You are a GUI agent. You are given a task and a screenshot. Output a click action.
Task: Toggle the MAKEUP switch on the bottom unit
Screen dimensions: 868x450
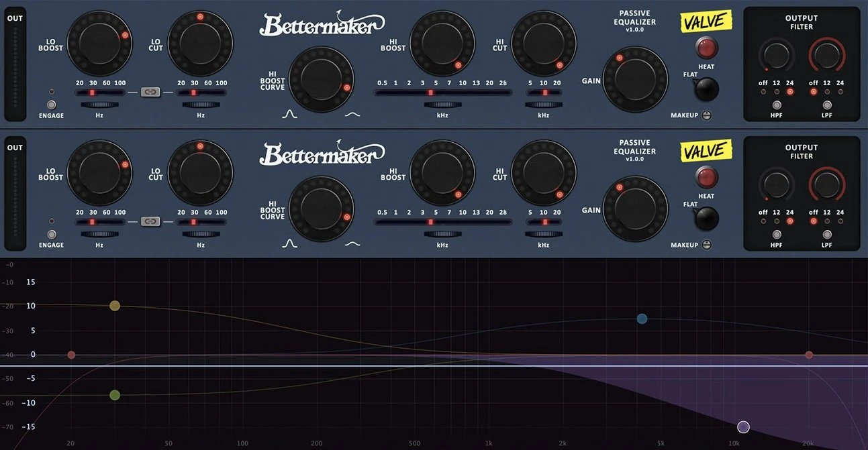(706, 245)
